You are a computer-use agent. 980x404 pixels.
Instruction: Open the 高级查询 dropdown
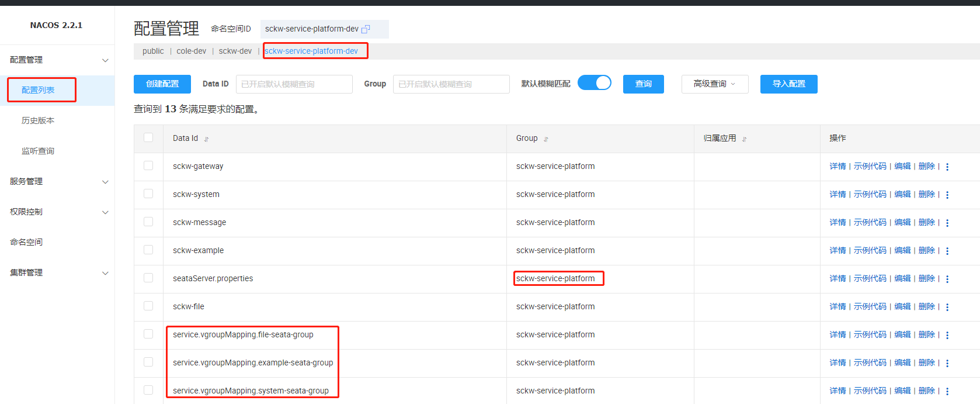(714, 84)
